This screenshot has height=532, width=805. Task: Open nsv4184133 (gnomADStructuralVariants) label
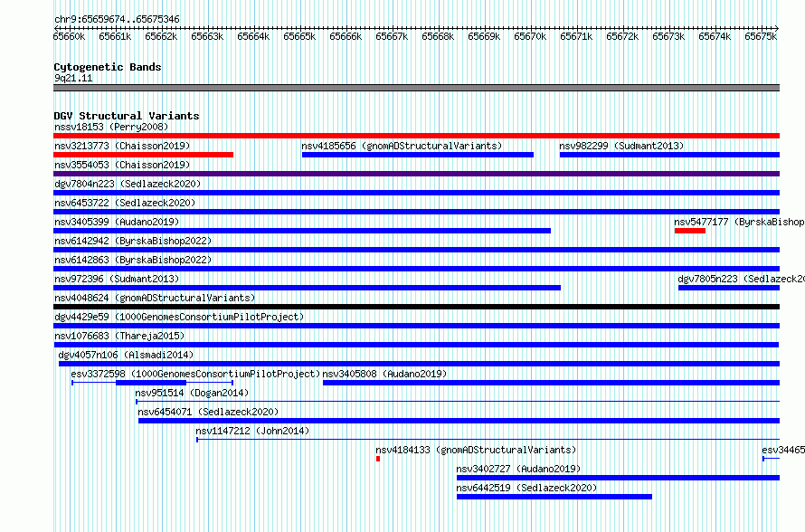pyautogui.click(x=476, y=450)
